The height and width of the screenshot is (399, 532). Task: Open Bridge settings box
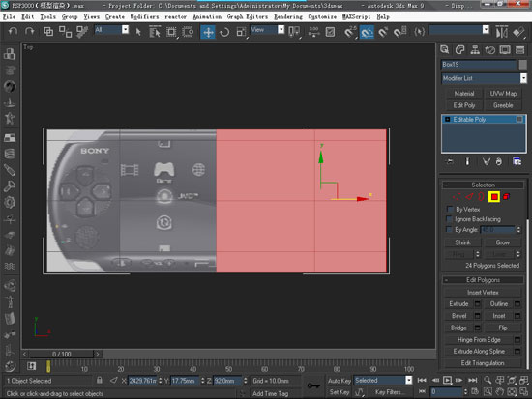click(x=478, y=328)
